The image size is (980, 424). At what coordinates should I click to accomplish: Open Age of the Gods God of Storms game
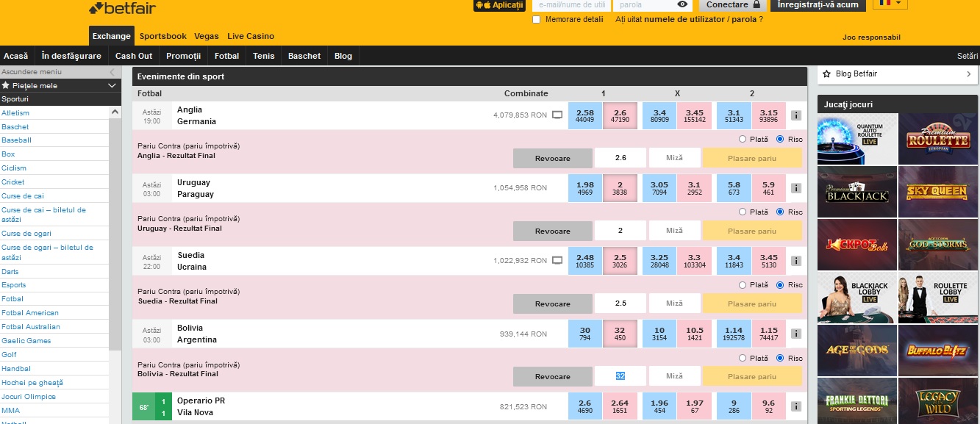(938, 245)
